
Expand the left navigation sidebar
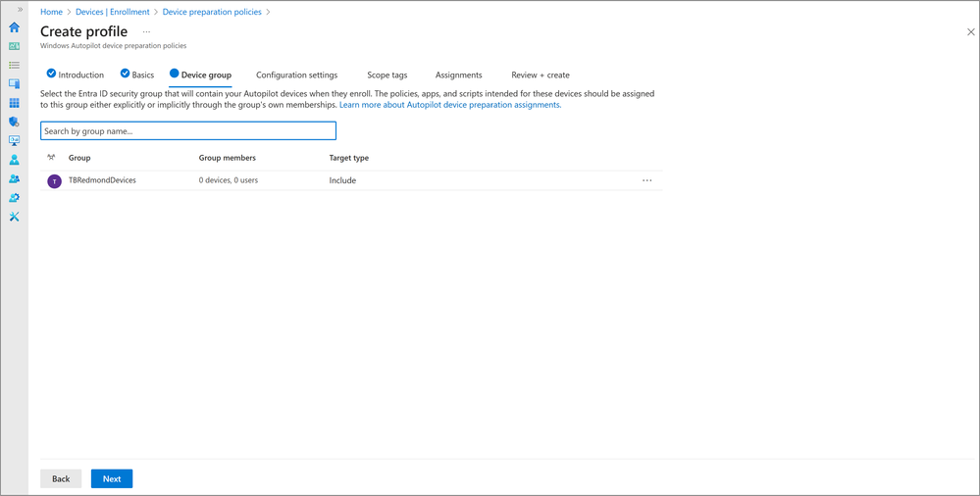[x=20, y=10]
